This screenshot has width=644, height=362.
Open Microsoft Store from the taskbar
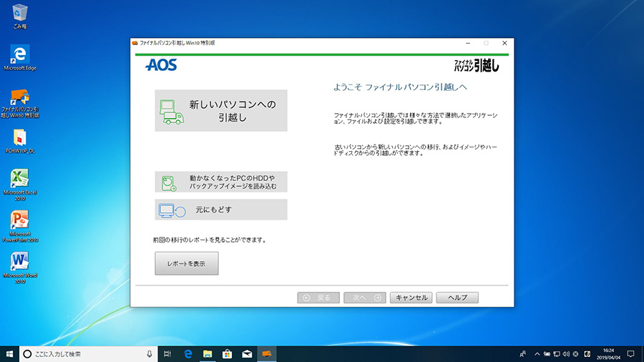point(228,353)
